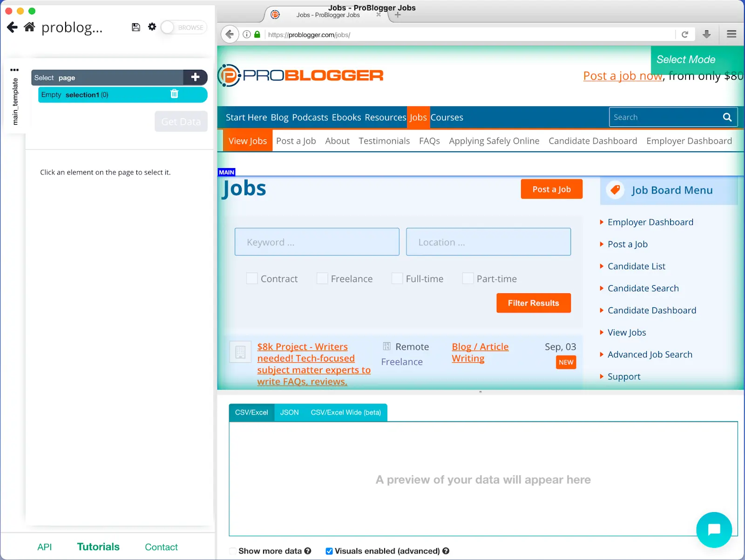Viewport: 745px width, 560px height.
Task: Open browser downloads with the download arrow icon
Action: point(707,34)
